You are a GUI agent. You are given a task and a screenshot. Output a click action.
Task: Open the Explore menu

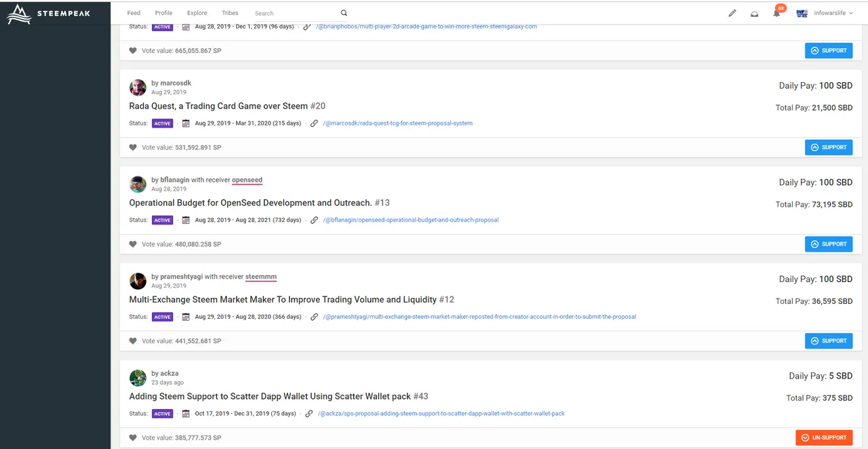(197, 13)
